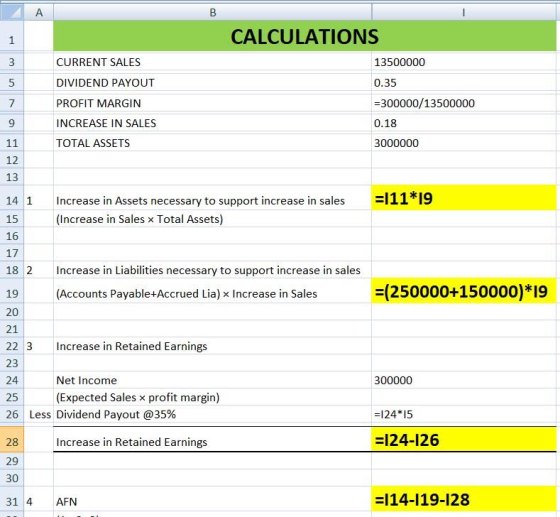This screenshot has height=517, width=560.
Task: Click the Net Income label cell
Action: pos(212,380)
